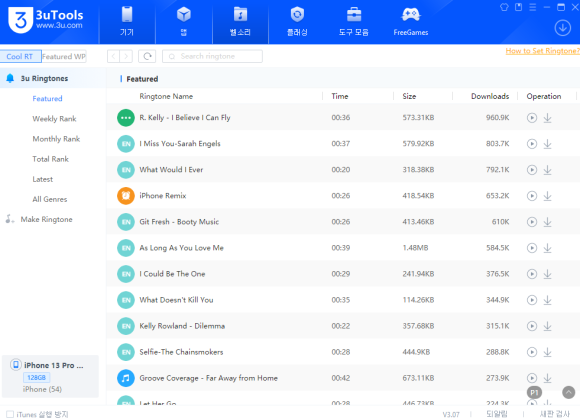Image resolution: width=580 pixels, height=419 pixels.
Task: Download What Doesn't Kill You ringtone
Action: pyautogui.click(x=547, y=300)
